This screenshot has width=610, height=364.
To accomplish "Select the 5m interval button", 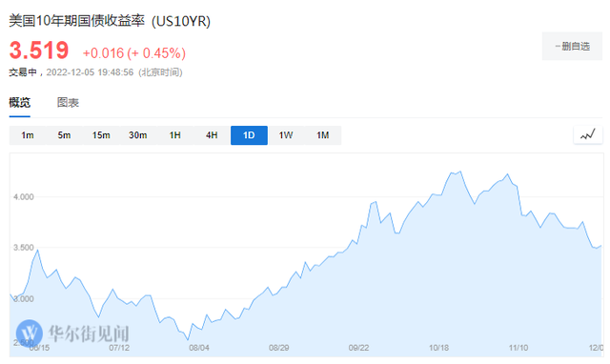I will (64, 135).
